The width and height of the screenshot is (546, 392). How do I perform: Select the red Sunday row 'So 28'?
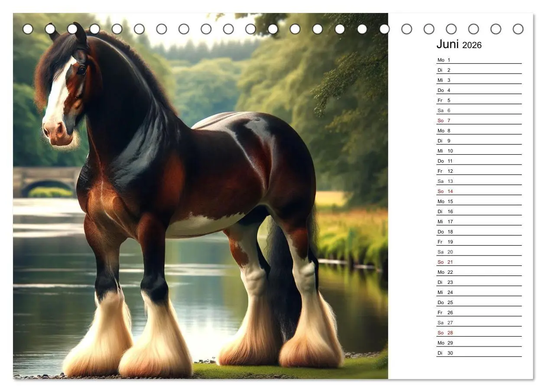[479, 333]
